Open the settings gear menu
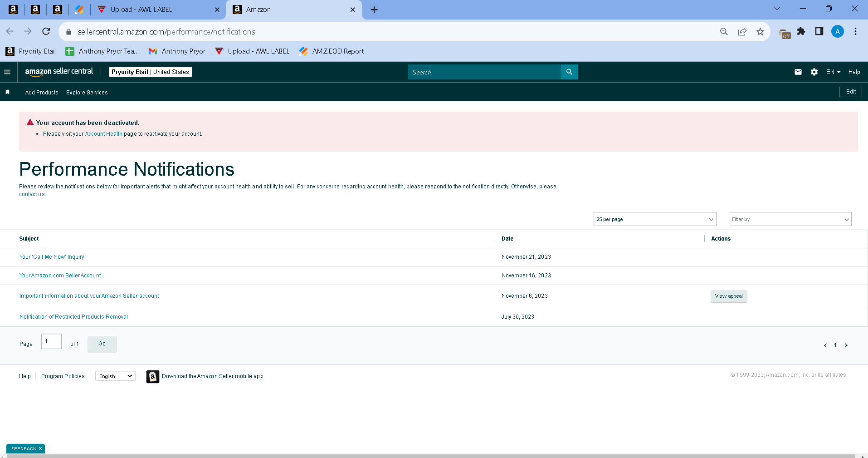The image size is (868, 458). tap(814, 72)
